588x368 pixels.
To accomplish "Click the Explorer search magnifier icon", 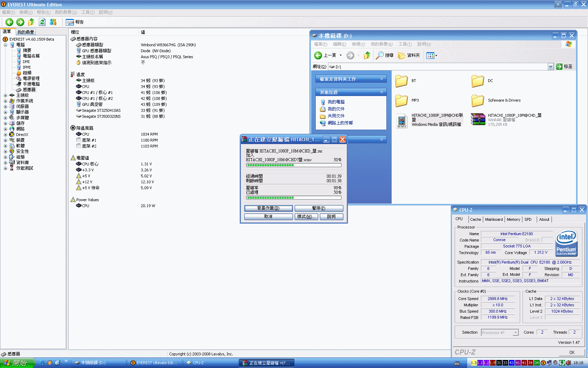I will (x=380, y=55).
